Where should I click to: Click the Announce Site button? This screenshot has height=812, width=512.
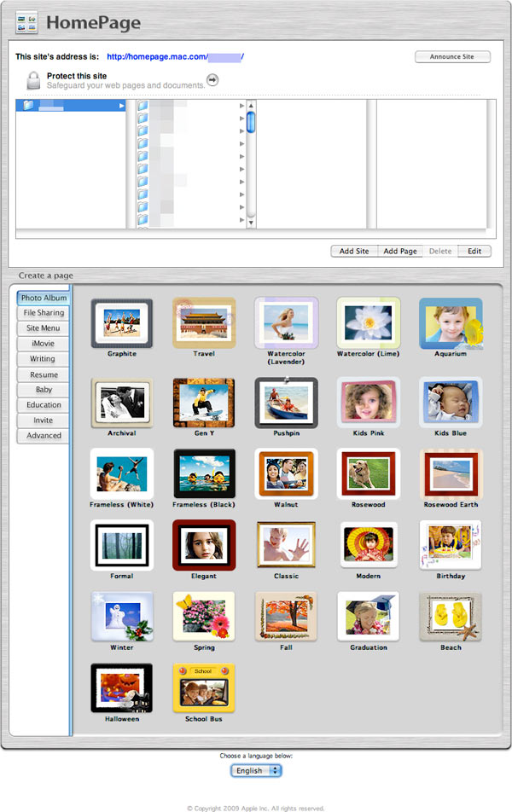click(x=453, y=57)
